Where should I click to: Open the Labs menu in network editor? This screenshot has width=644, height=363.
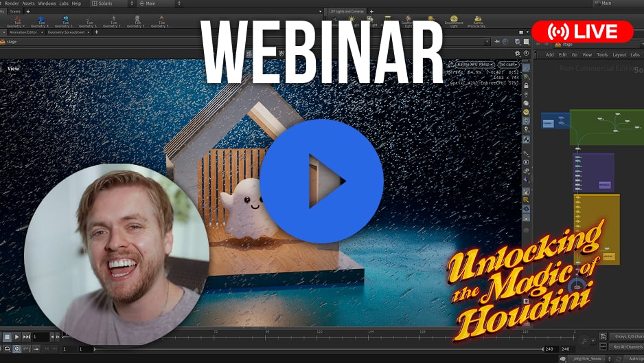coord(635,55)
